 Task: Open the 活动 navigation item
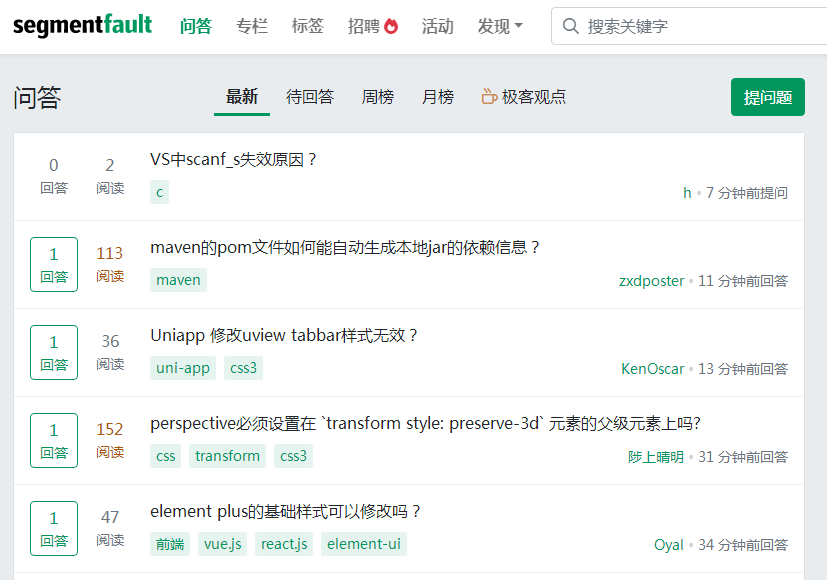point(437,27)
